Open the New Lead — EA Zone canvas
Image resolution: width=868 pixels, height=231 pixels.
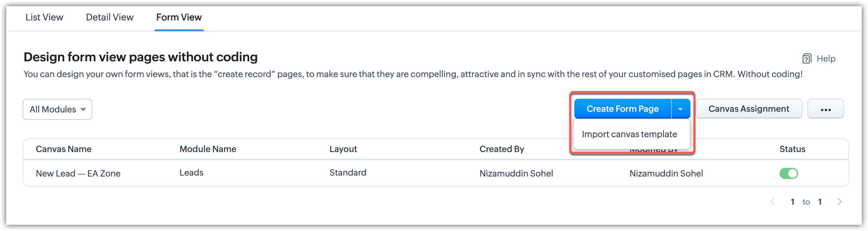pos(78,173)
